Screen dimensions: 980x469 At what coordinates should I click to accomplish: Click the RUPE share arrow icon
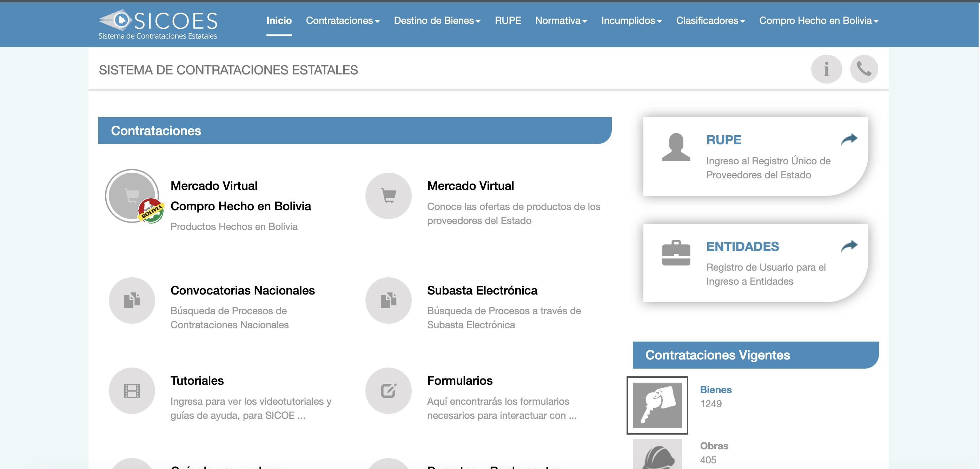click(849, 139)
